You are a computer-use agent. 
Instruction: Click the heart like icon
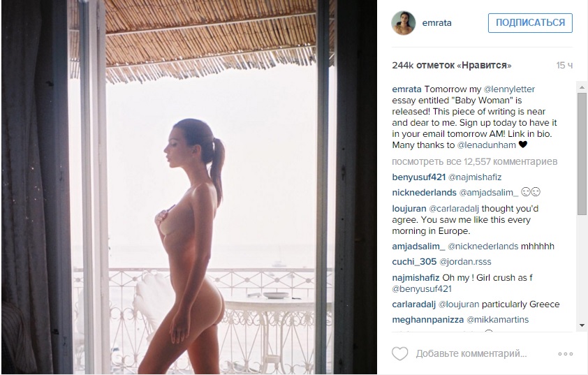pyautogui.click(x=399, y=353)
